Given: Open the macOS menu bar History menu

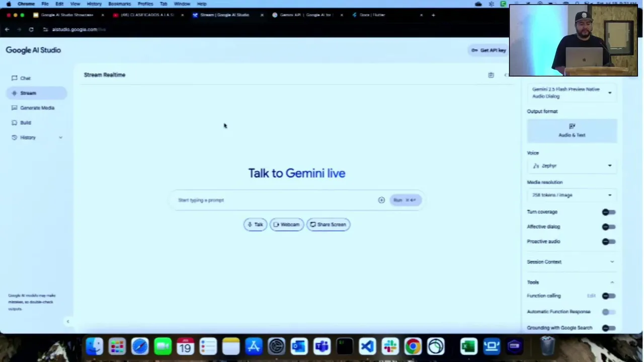Looking at the screenshot, I should (x=94, y=4).
